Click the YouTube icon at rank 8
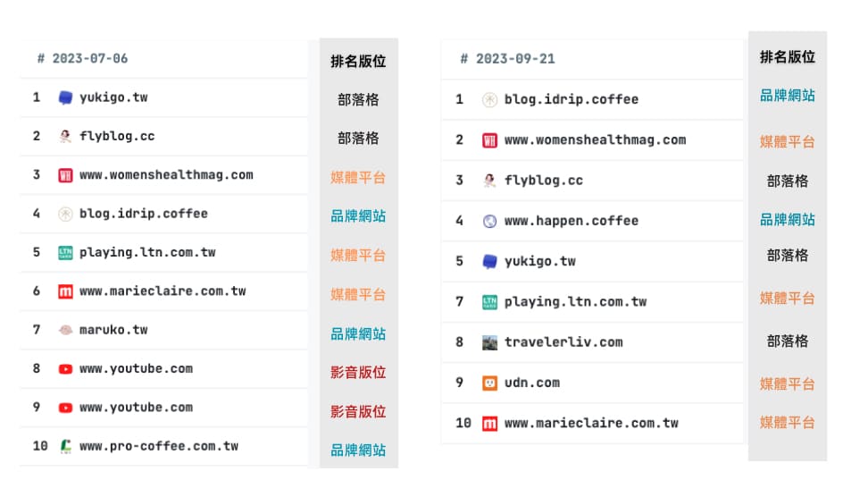This screenshot has height=497, width=868. 65,368
